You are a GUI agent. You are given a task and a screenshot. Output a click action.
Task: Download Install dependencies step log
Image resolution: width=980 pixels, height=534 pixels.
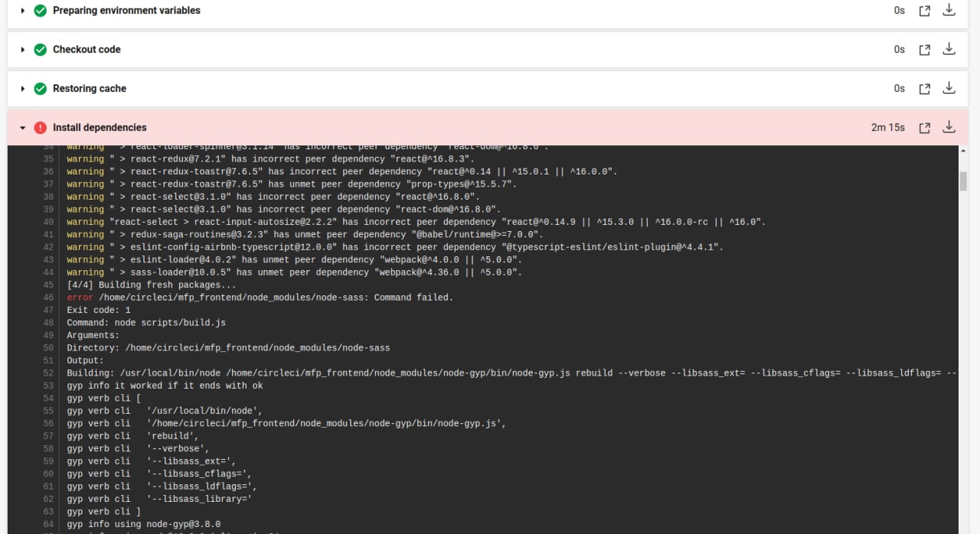pos(949,127)
